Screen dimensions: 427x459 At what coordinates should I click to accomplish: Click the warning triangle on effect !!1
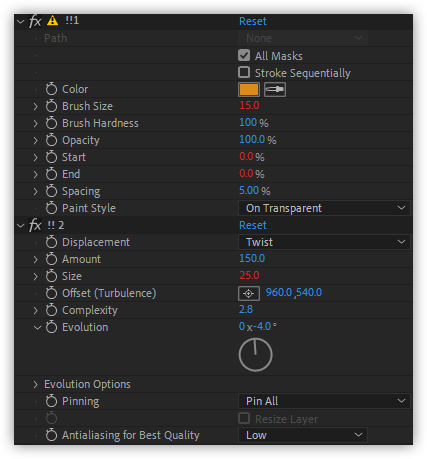pos(52,21)
